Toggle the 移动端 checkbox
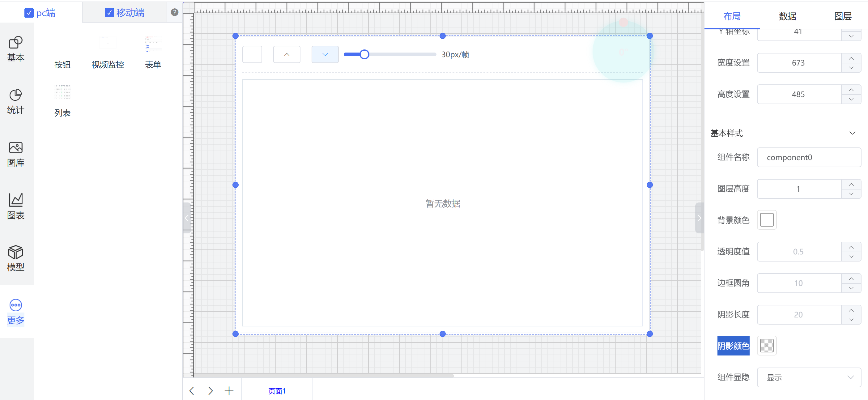 (109, 12)
